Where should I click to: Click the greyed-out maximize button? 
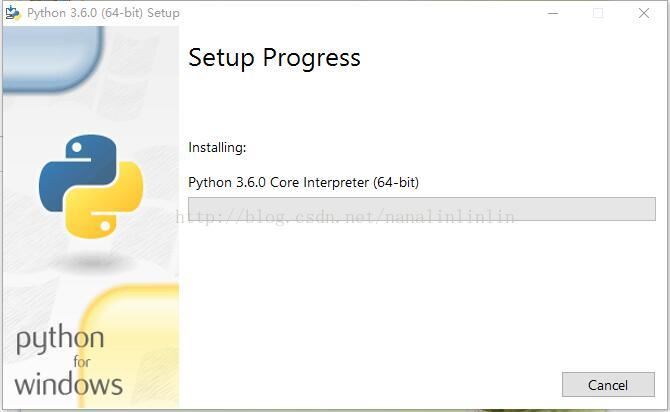click(598, 14)
